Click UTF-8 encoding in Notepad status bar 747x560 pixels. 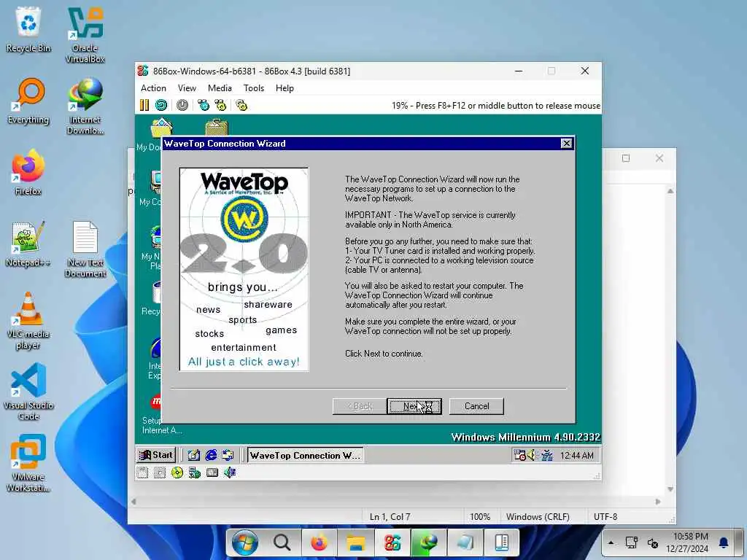[605, 517]
